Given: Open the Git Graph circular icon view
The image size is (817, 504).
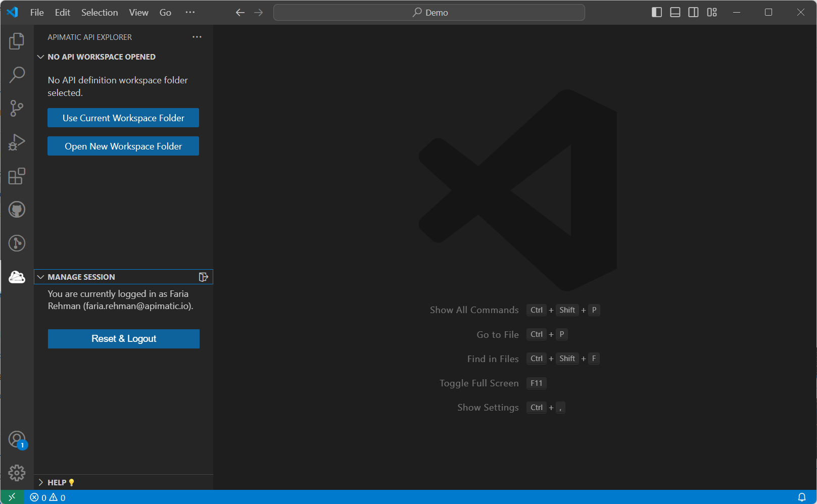Looking at the screenshot, I should (17, 243).
